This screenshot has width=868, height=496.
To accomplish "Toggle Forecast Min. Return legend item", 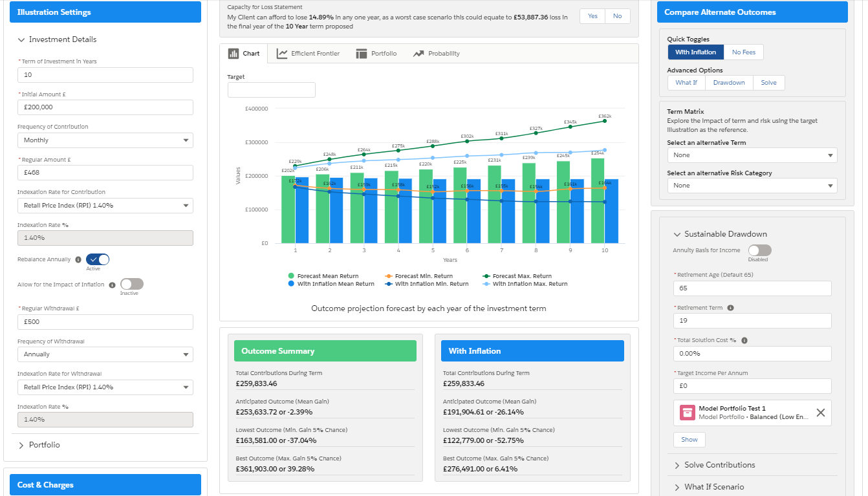I will coord(418,276).
